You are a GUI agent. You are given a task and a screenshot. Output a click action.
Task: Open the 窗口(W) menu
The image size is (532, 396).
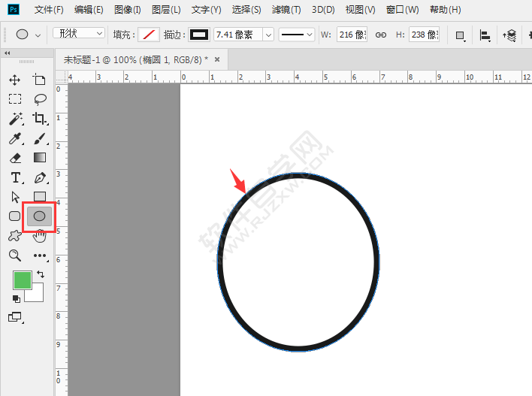pyautogui.click(x=403, y=10)
